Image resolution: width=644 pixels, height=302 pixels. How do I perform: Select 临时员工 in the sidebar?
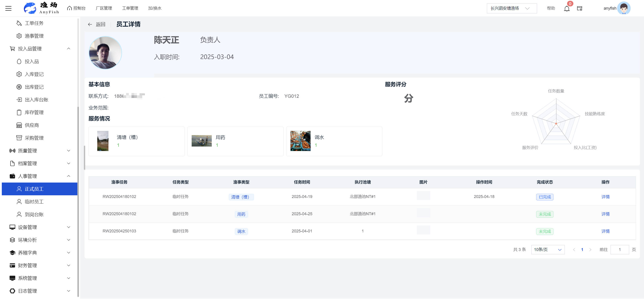click(34, 202)
